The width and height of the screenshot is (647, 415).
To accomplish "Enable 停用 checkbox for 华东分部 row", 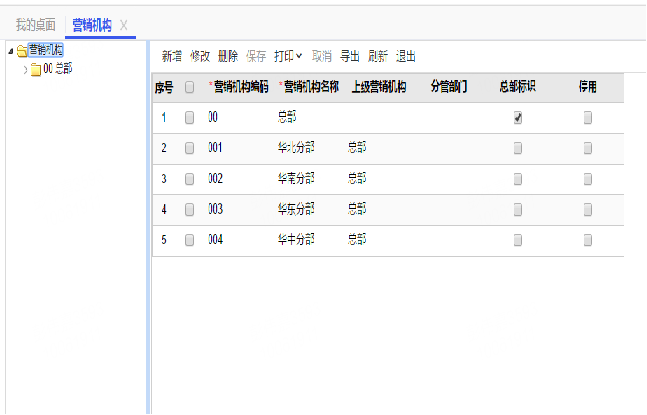I will [588, 210].
